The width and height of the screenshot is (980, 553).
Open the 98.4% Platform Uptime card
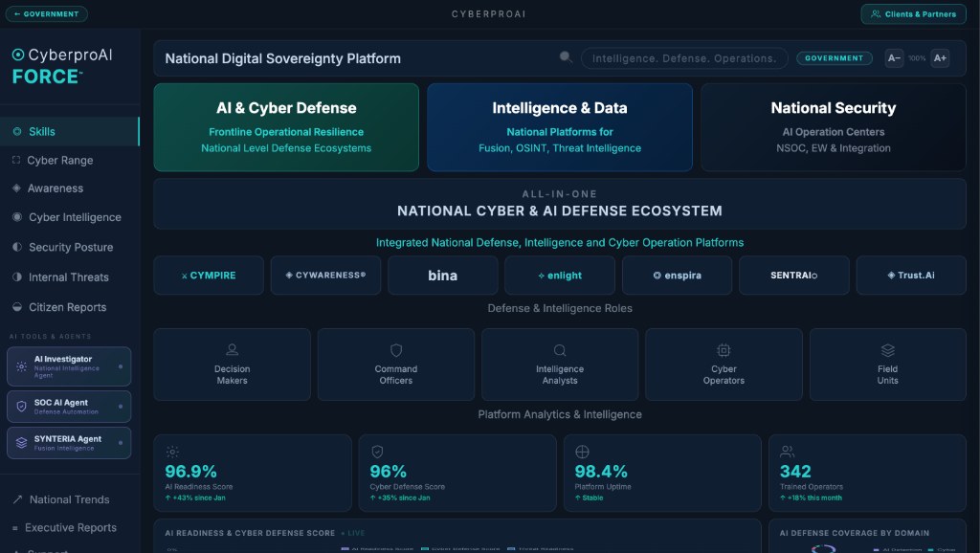click(662, 473)
